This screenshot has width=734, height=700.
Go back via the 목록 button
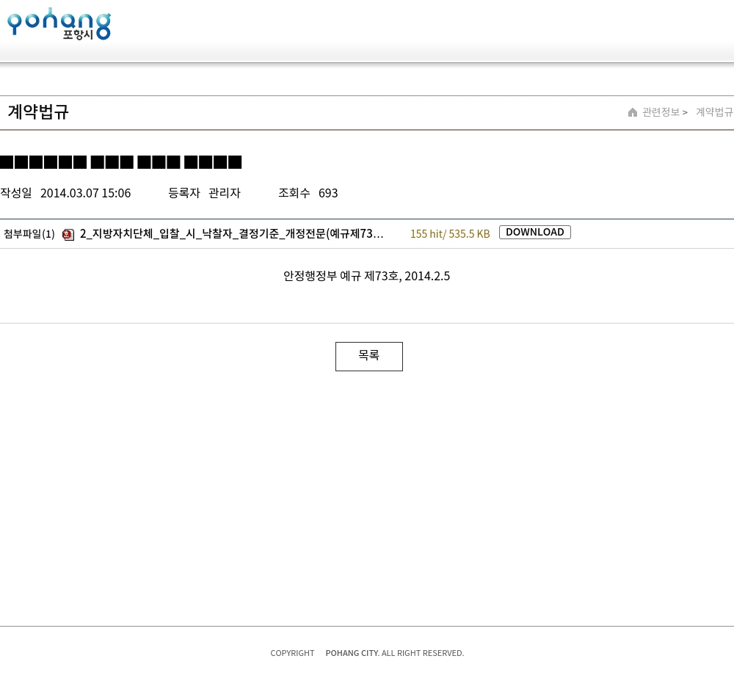(368, 356)
